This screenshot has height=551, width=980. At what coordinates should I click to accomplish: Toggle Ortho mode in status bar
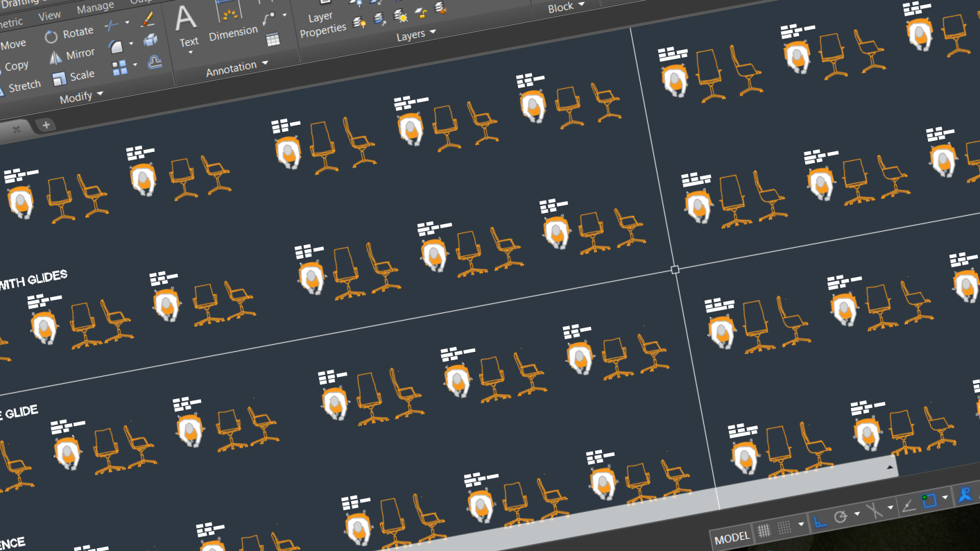(820, 521)
